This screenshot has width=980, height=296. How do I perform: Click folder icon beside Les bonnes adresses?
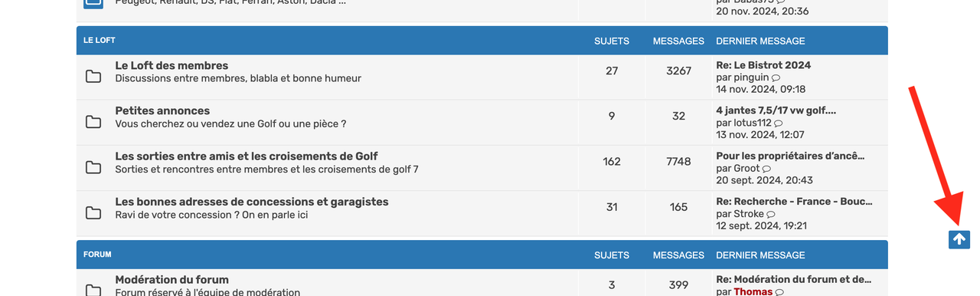[93, 212]
